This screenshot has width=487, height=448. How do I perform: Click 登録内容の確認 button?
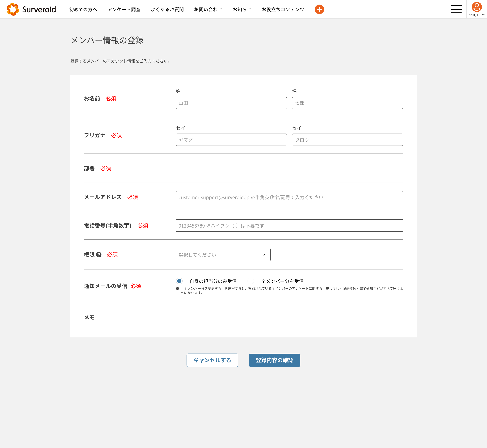click(274, 360)
